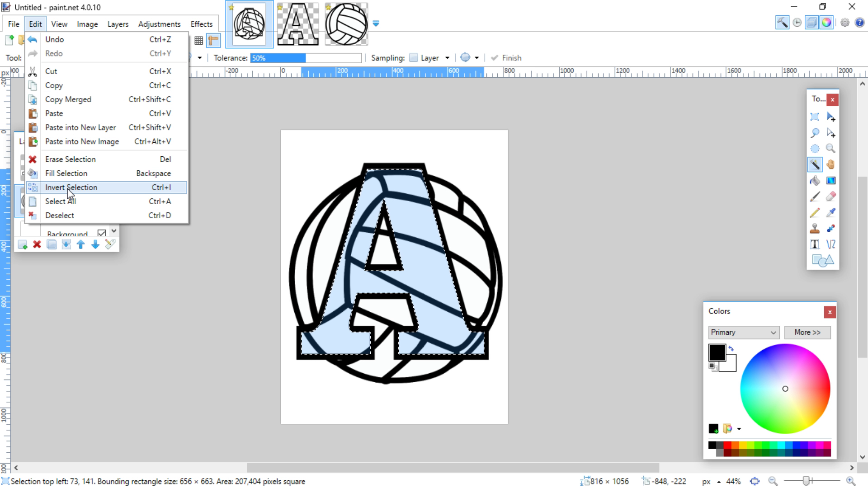Click the zoom in magnifier in status bar
The image size is (868, 488).
click(851, 481)
